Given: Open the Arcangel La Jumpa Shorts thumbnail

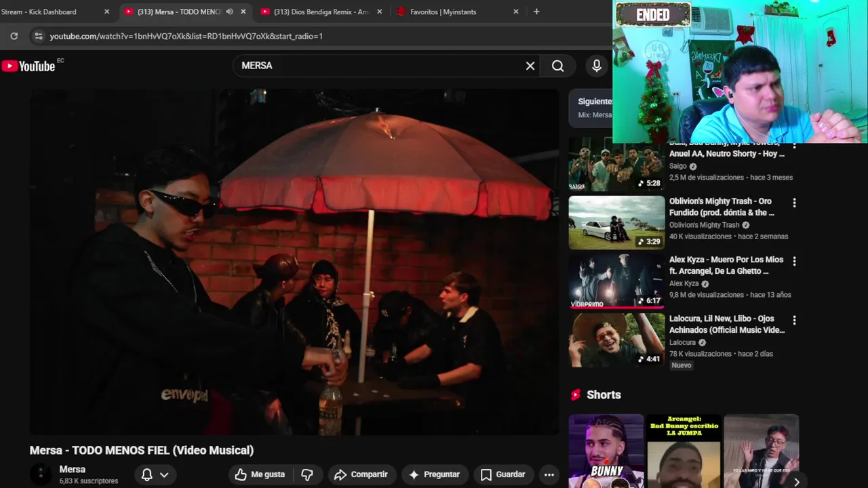Looking at the screenshot, I should point(684,451).
